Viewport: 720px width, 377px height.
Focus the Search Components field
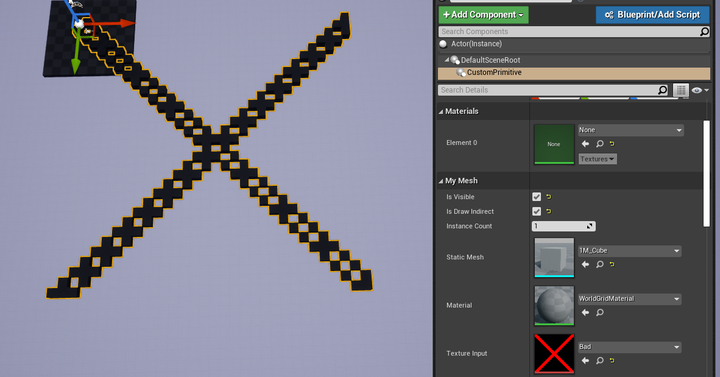(569, 31)
